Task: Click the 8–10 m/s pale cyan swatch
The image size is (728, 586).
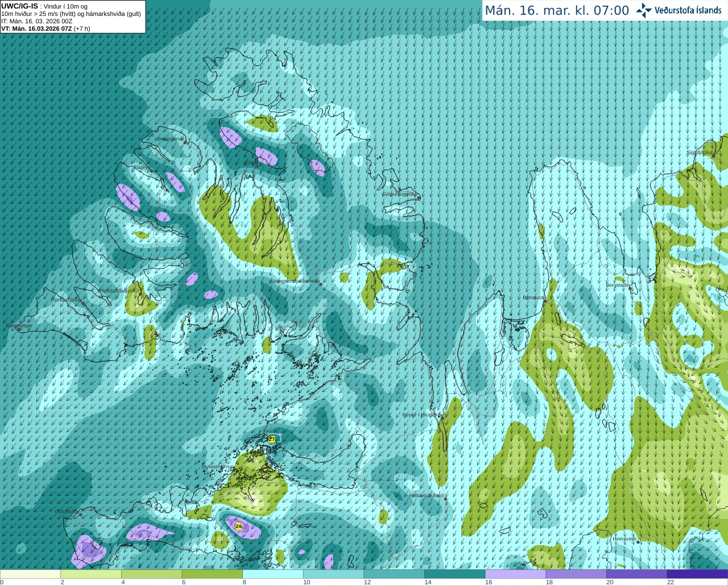Action: 273,574
